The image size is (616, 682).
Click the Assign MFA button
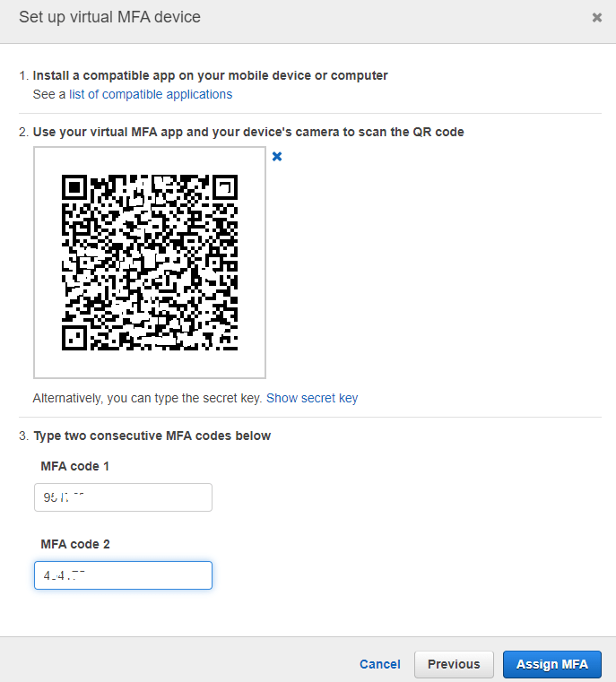click(552, 664)
